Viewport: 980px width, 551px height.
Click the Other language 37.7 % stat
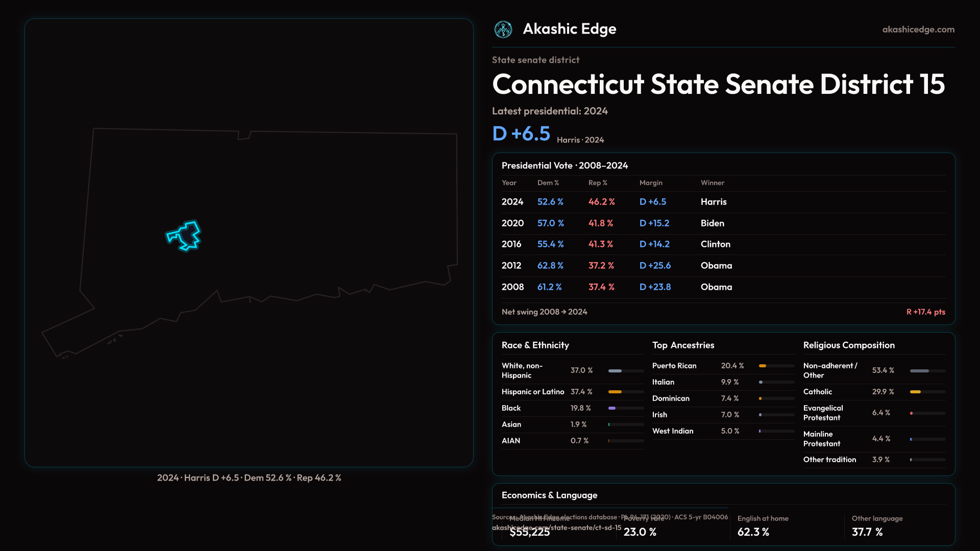coord(867,532)
